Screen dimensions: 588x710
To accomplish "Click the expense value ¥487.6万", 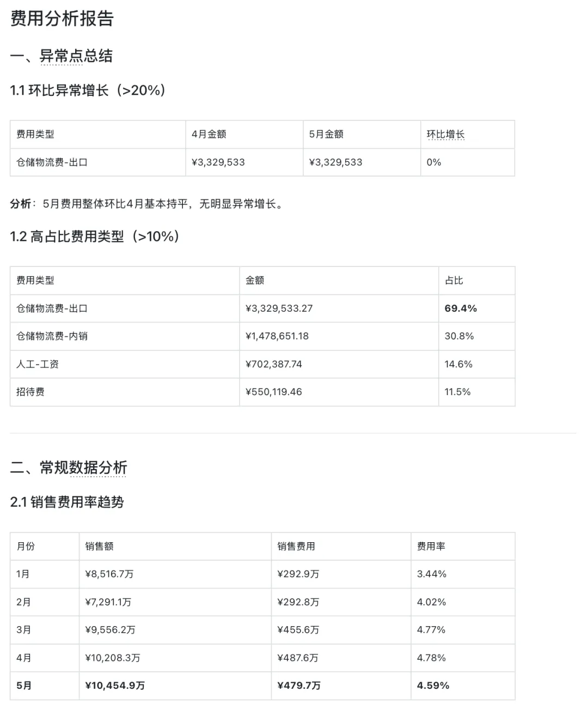I will click(298, 658).
